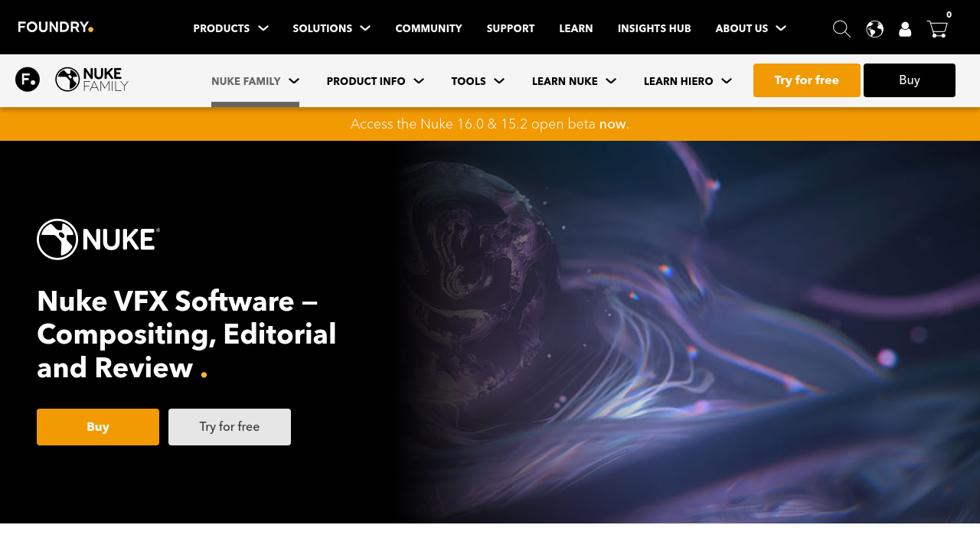
Task: Click the black Buy button in subnav
Action: click(909, 80)
